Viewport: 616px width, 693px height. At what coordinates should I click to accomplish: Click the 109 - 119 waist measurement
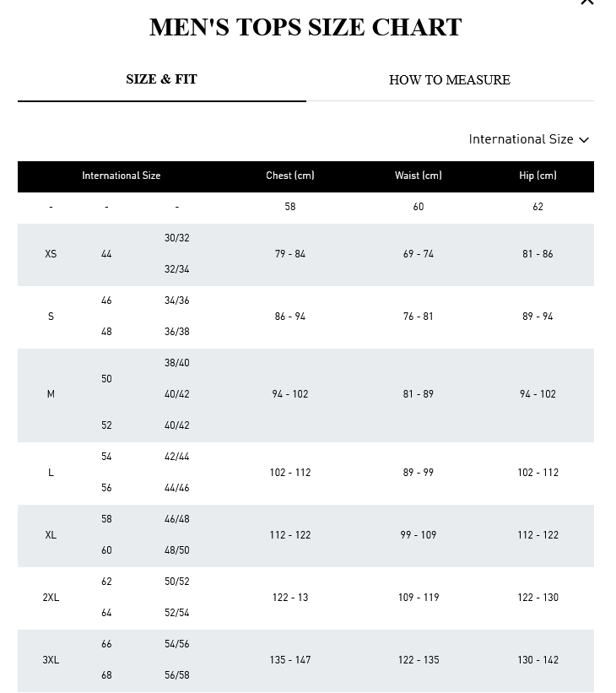418,598
